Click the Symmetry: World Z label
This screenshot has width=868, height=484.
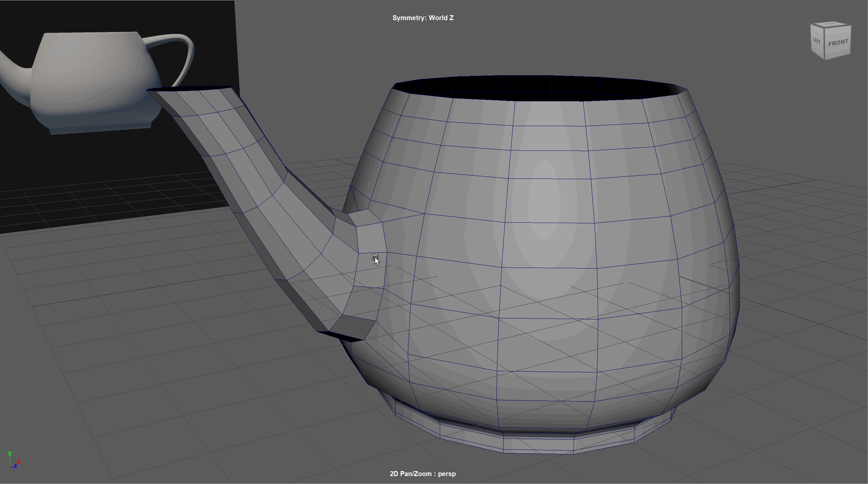click(423, 18)
